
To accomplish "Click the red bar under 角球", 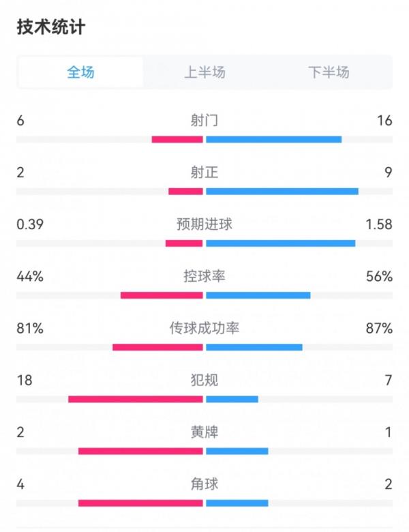I will pyautogui.click(x=140, y=503).
